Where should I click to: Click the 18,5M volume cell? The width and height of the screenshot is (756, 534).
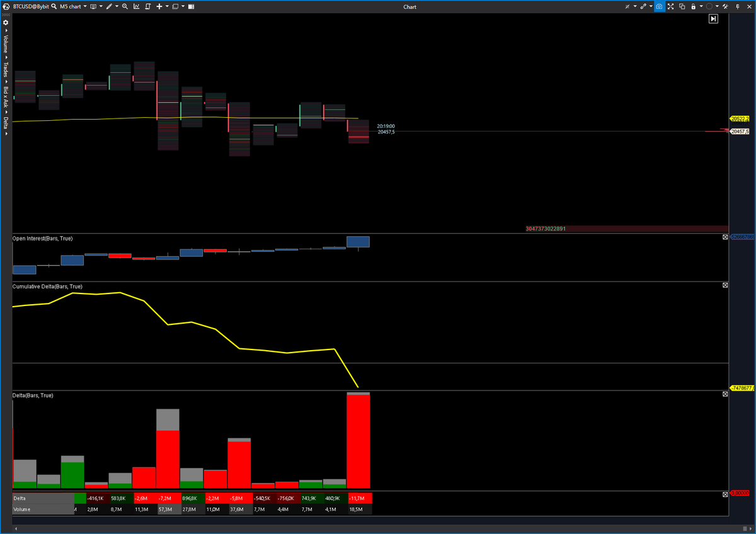tap(360, 509)
